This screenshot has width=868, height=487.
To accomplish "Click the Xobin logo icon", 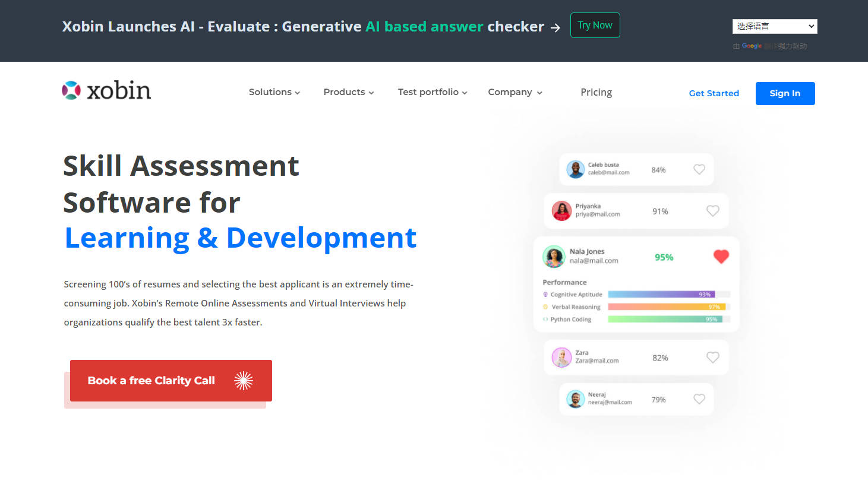I will click(x=71, y=90).
